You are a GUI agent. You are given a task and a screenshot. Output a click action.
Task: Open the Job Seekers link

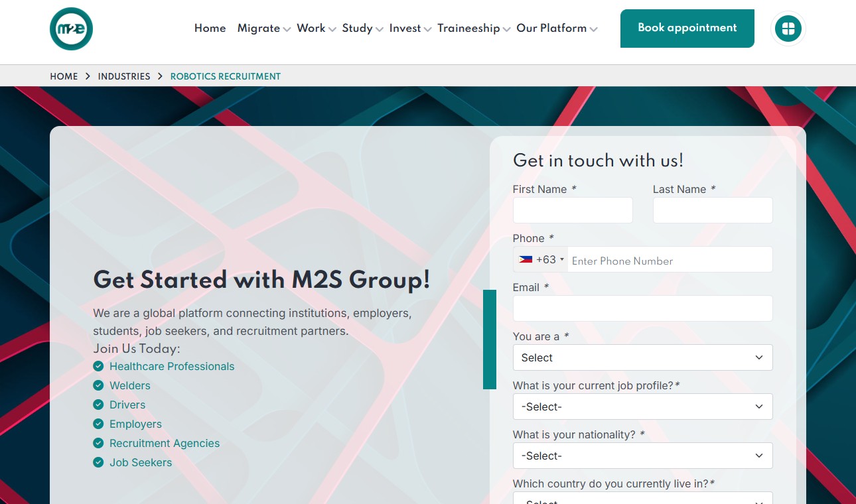[141, 462]
